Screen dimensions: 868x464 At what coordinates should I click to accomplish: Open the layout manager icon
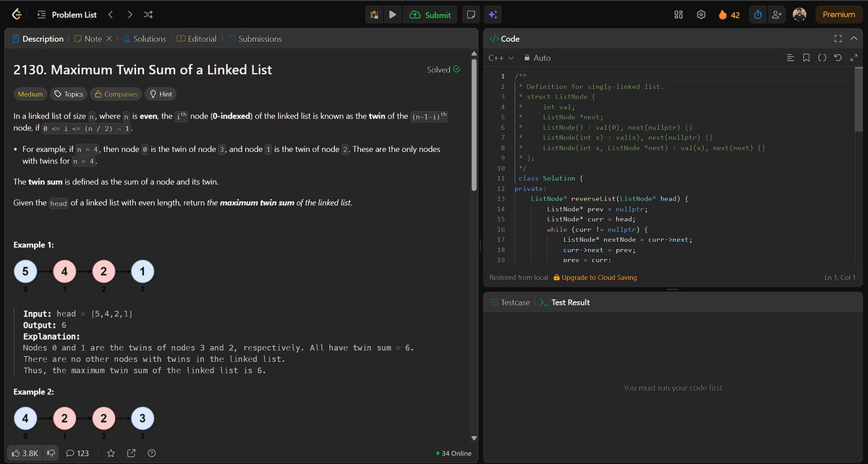tap(678, 14)
